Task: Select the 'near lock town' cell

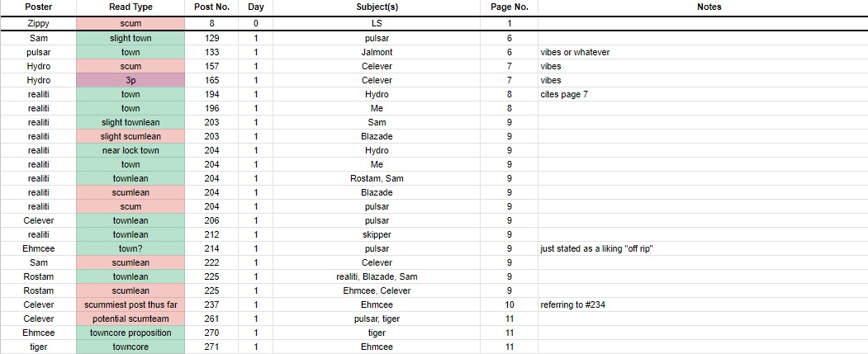Action: pos(130,150)
